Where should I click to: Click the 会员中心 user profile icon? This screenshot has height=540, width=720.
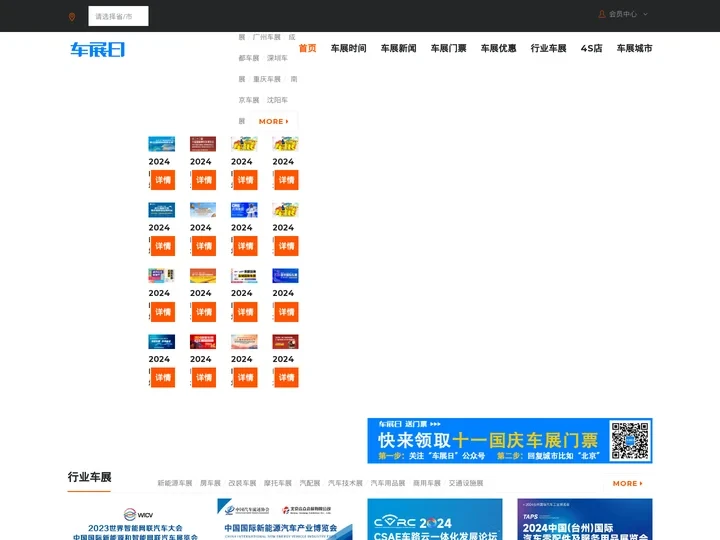[602, 14]
